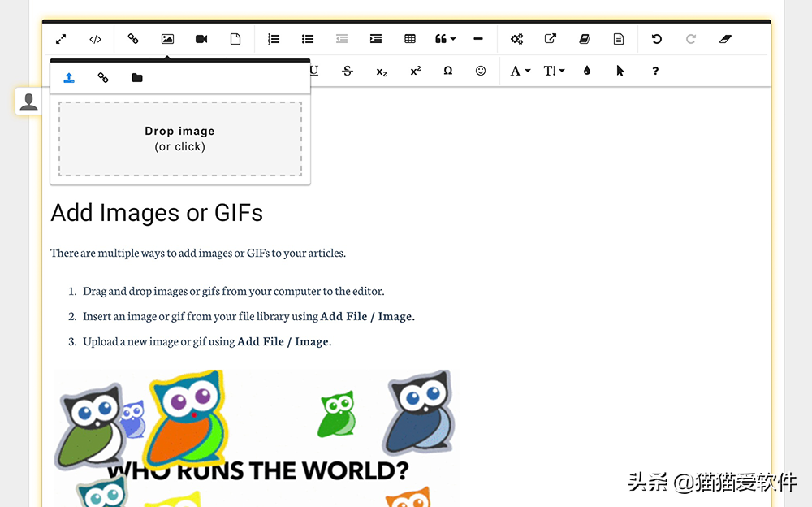Toggle strikethrough formatting

pyautogui.click(x=348, y=71)
